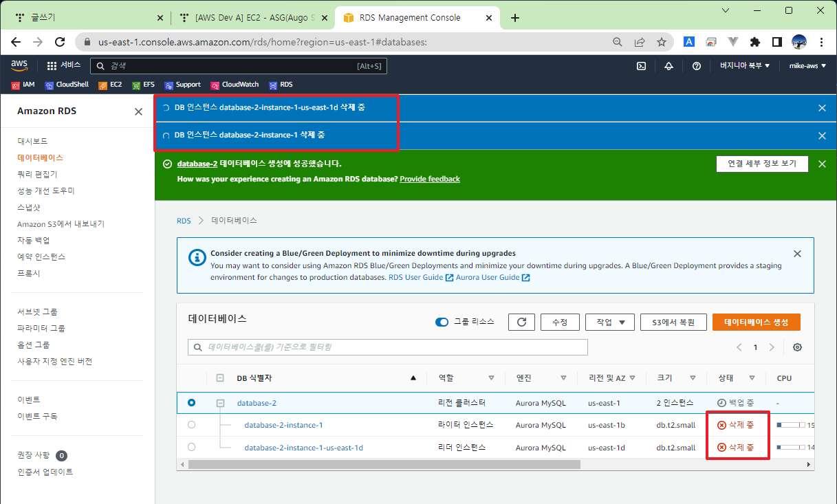Screen dimensions: 837x504
Task: Open the help question mark icon
Action: tap(697, 66)
